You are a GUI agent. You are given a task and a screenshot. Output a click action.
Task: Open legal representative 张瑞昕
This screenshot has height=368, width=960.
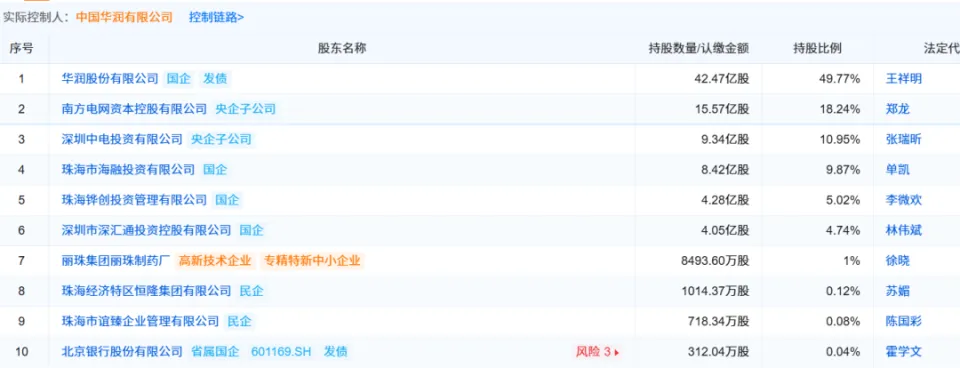904,139
